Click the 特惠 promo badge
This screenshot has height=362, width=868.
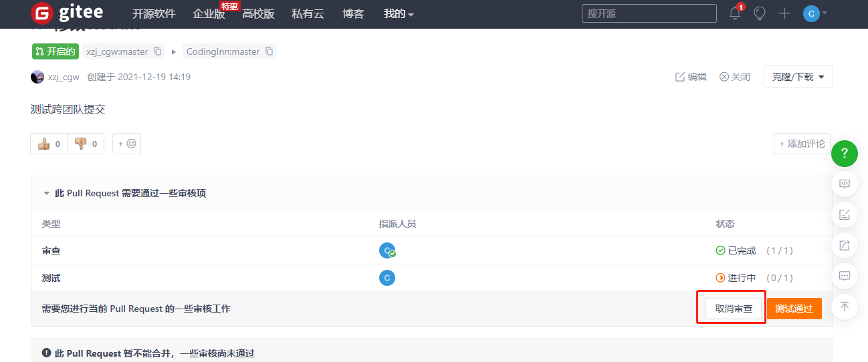(x=230, y=6)
